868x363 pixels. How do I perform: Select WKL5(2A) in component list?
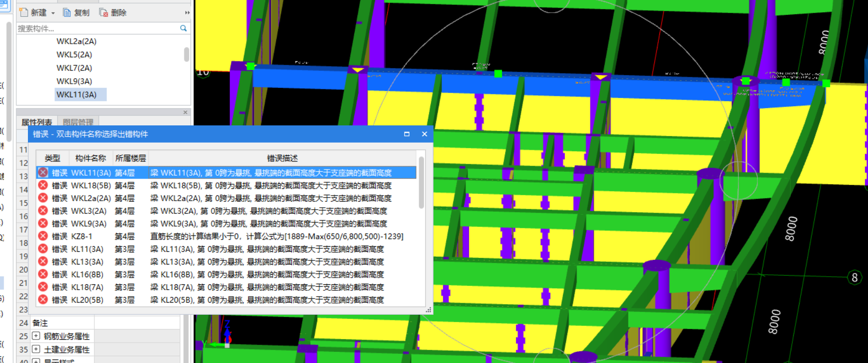(74, 54)
